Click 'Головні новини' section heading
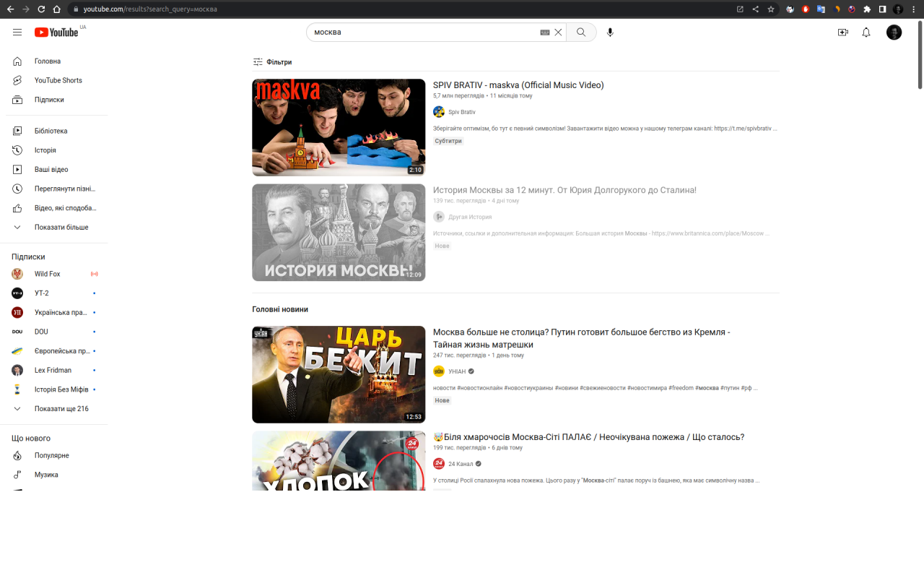Screen dimensions: 924x578 pyautogui.click(x=280, y=309)
